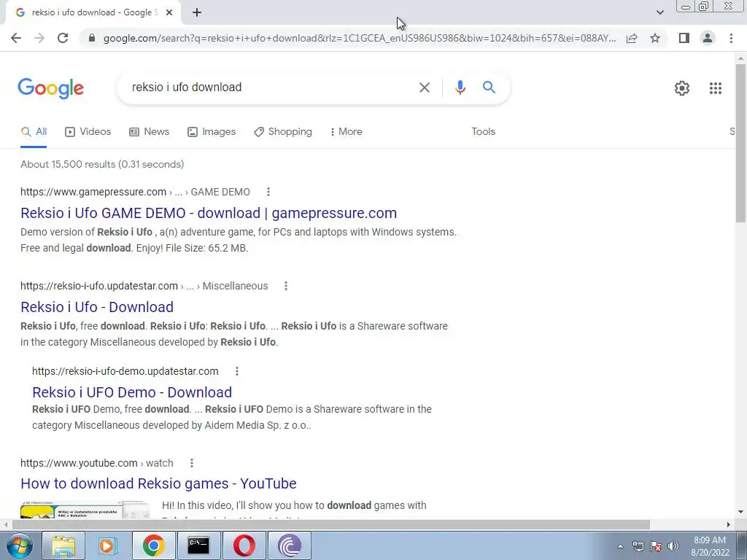Open 'Reksio i Ufo GAME DEMO - download' link

pyautogui.click(x=209, y=213)
